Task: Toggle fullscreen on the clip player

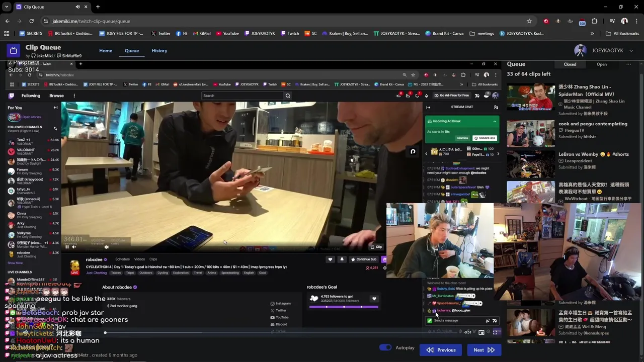Action: coord(495,332)
